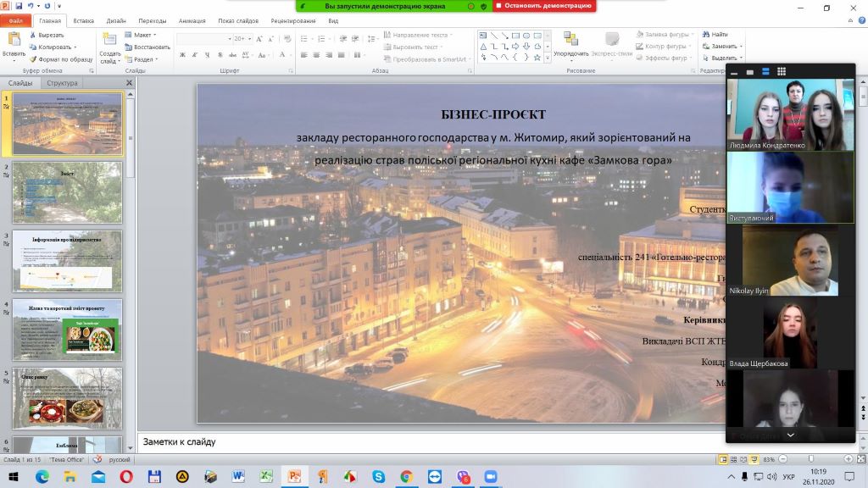
Task: Open the Opera browser from the taskbar
Action: pyautogui.click(x=126, y=476)
